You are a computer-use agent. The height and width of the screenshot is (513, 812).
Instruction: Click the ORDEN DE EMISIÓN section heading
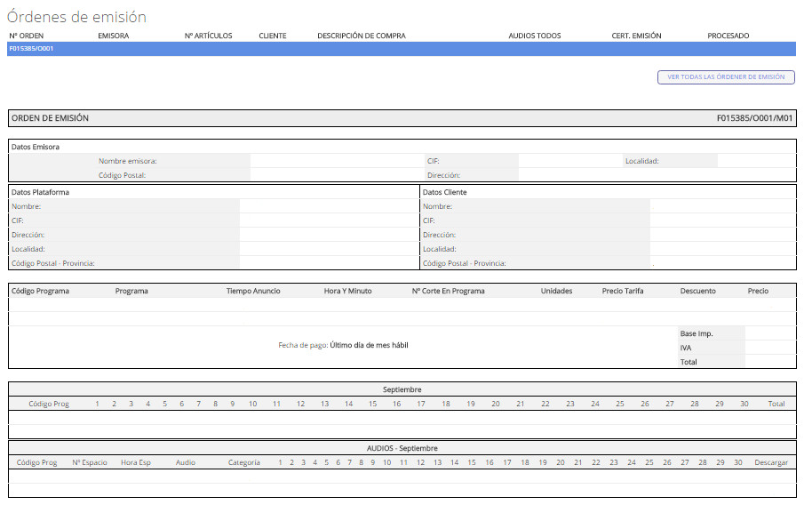pyautogui.click(x=51, y=118)
